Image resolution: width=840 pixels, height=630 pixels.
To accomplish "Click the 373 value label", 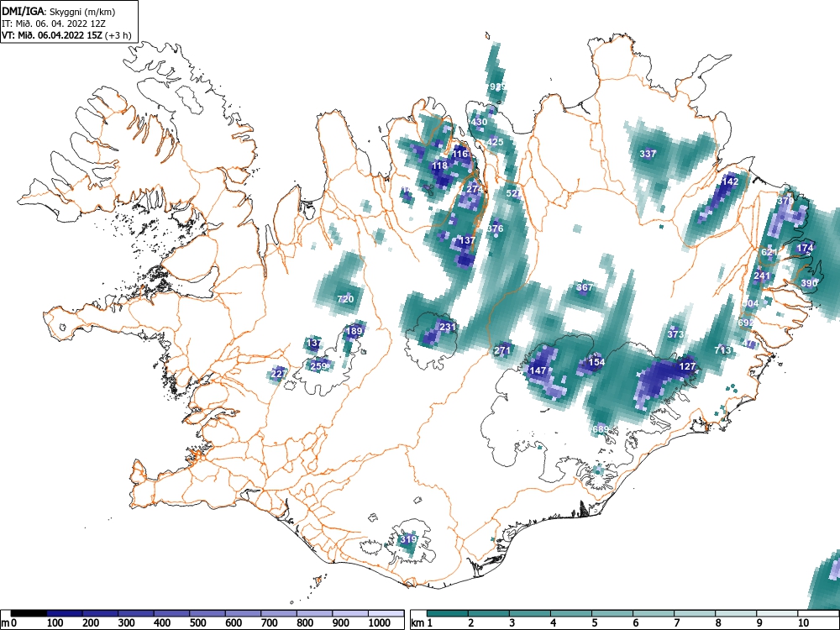I will (675, 334).
